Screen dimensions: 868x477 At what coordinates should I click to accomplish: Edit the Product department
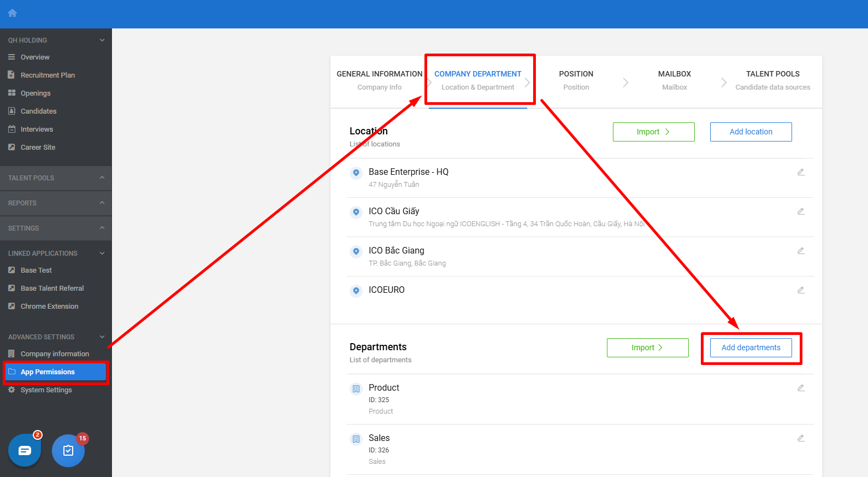click(801, 388)
